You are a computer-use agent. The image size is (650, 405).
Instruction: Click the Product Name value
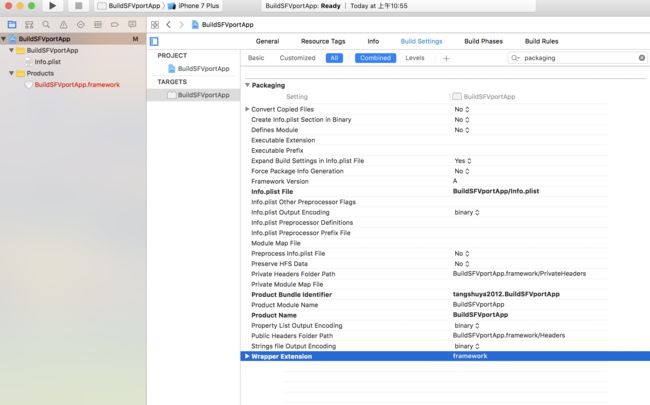(480, 315)
